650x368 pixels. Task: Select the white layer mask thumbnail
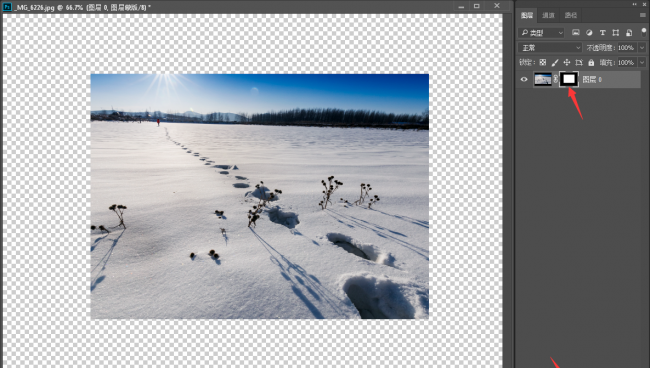pos(569,79)
